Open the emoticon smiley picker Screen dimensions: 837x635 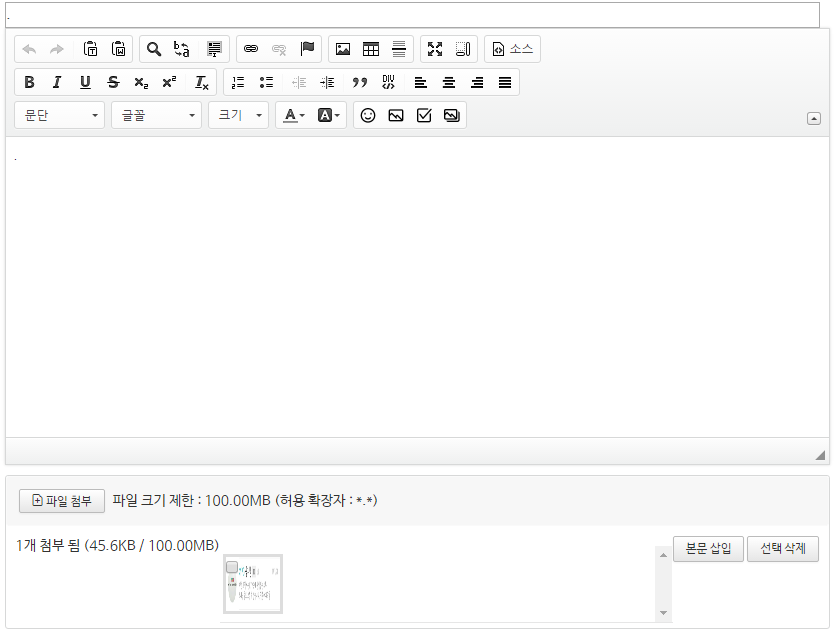pyautogui.click(x=368, y=115)
